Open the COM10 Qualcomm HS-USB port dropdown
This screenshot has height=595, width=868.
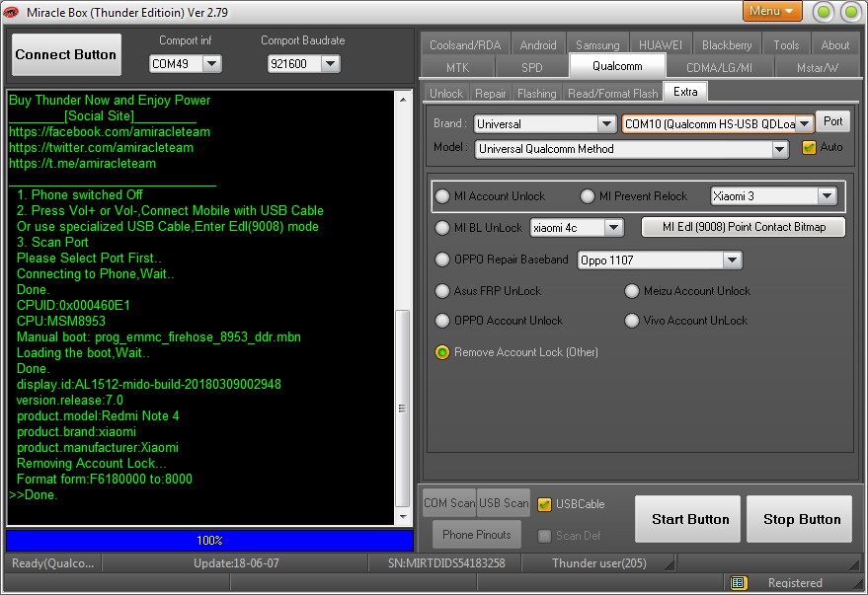click(x=805, y=124)
